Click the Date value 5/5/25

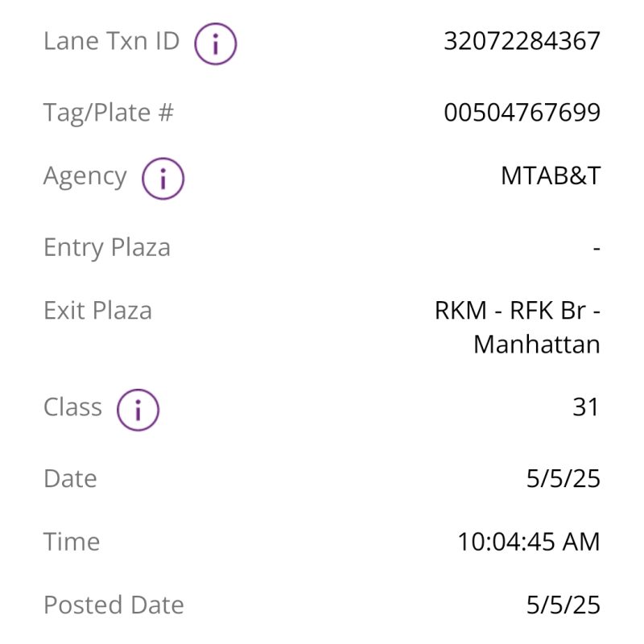563,478
